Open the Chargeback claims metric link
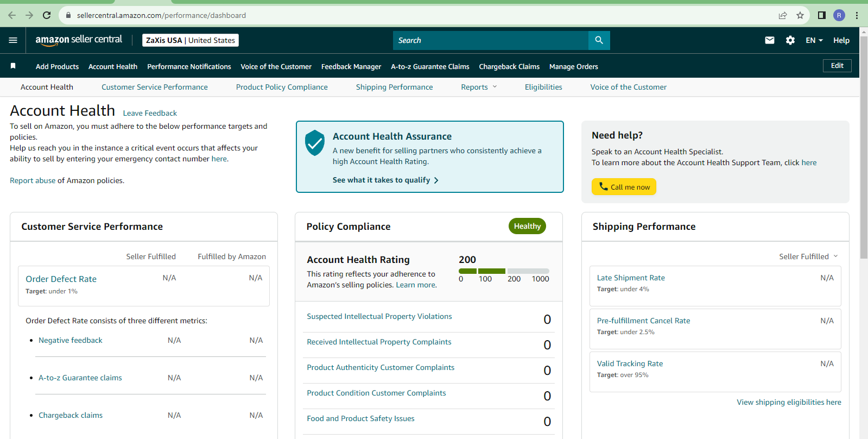The width and height of the screenshot is (868, 439). [x=71, y=415]
